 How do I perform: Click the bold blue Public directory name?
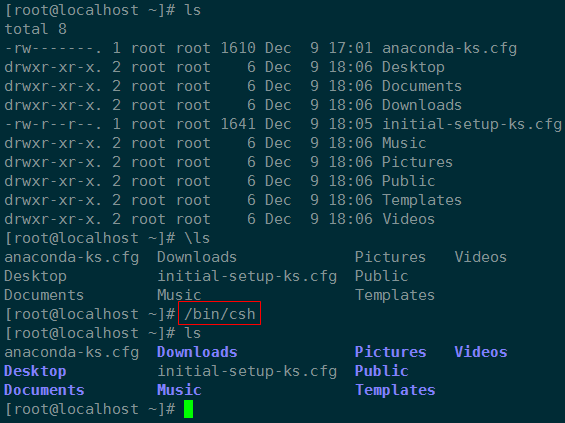[382, 371]
